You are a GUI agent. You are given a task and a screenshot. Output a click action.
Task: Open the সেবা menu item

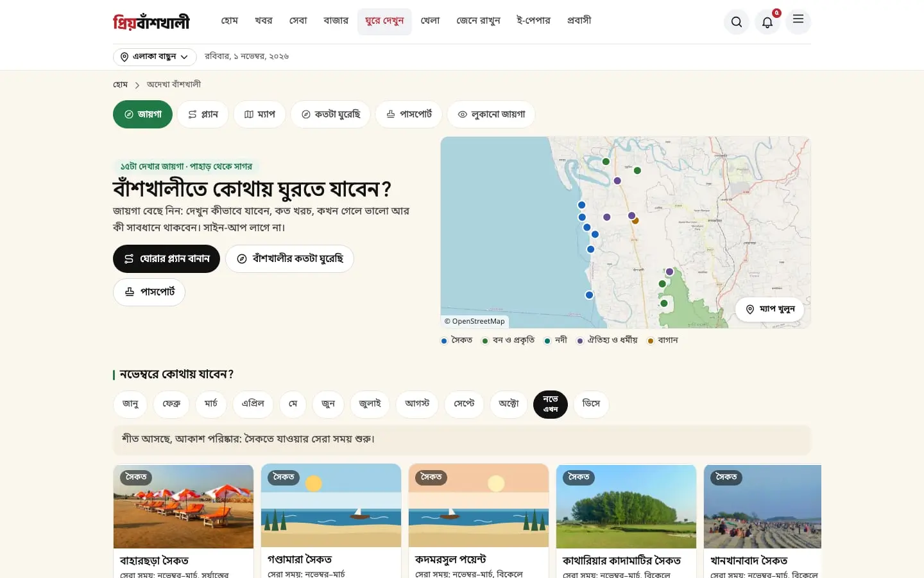298,21
